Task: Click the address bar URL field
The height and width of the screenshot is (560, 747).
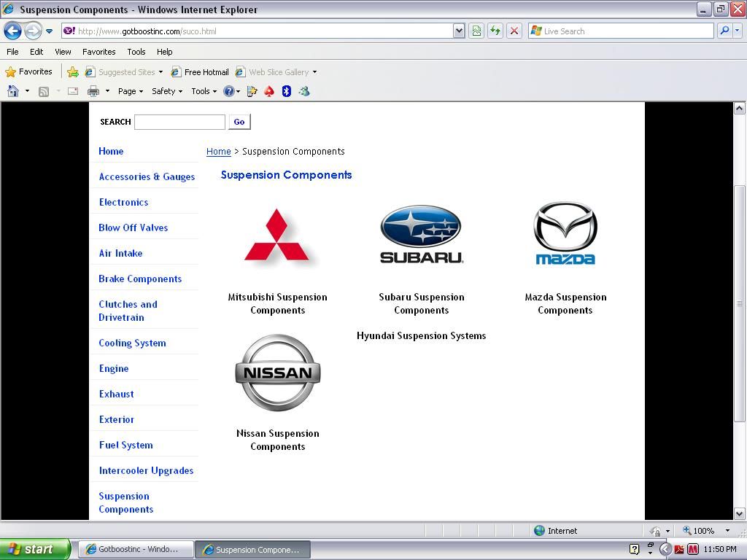Action: pos(258,31)
